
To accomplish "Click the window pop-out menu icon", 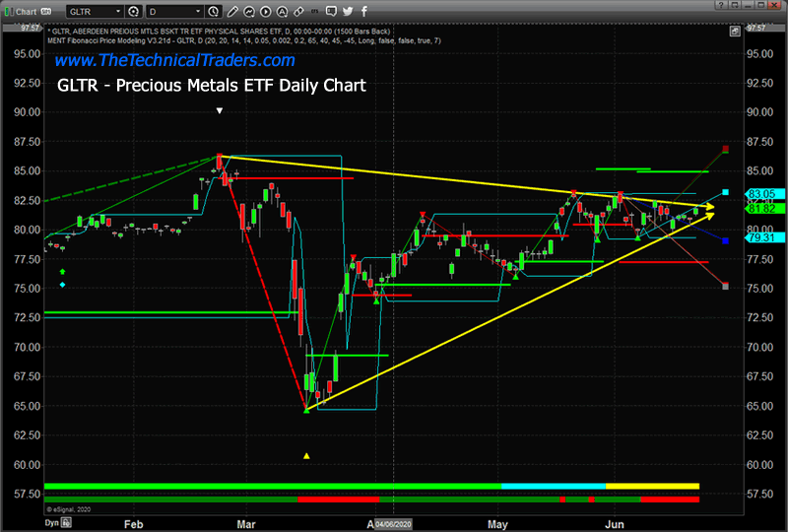I will point(735,5).
